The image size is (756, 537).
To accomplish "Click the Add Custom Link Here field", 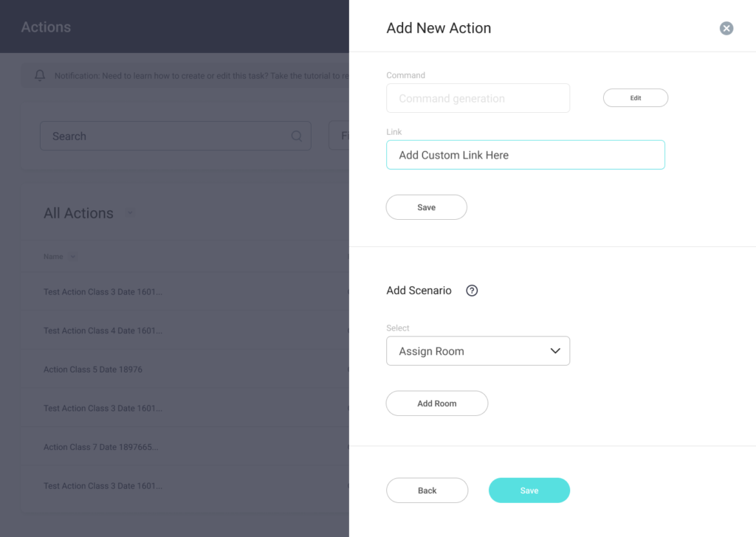I will coord(525,155).
